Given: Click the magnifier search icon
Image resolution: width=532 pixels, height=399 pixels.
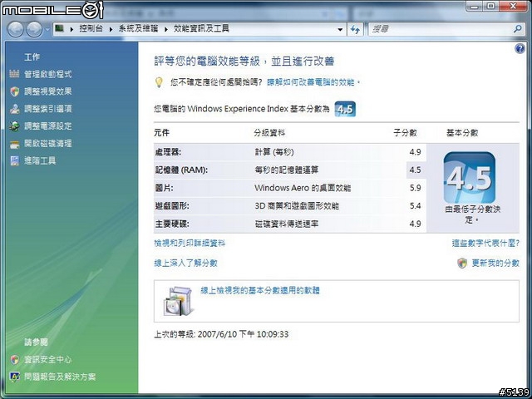Looking at the screenshot, I should point(517,29).
